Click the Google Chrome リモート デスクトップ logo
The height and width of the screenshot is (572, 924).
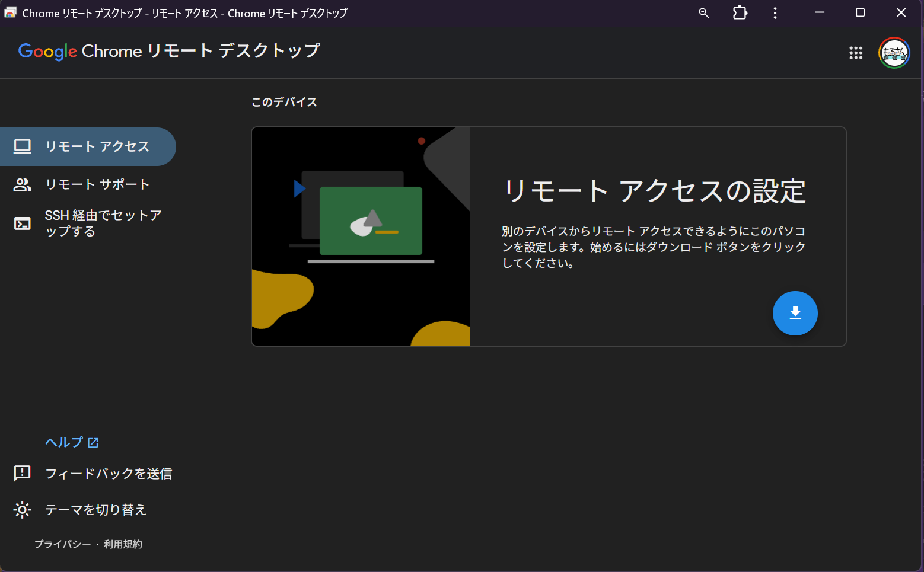(169, 52)
